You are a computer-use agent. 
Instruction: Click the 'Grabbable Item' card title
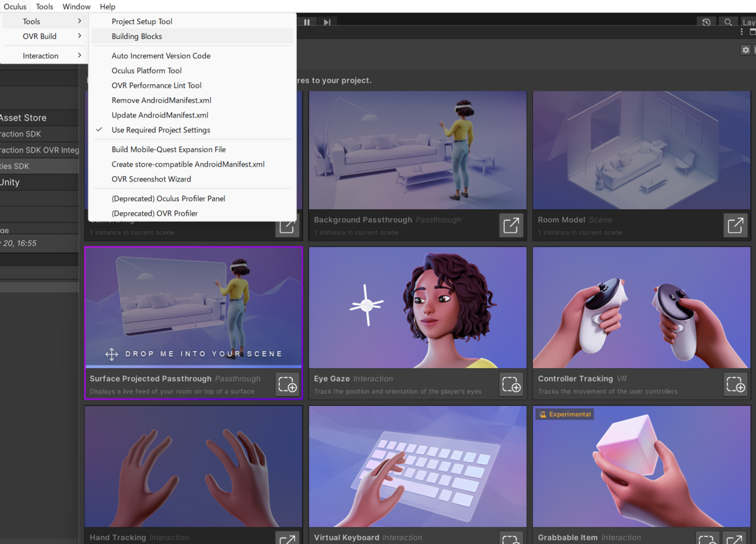(568, 538)
